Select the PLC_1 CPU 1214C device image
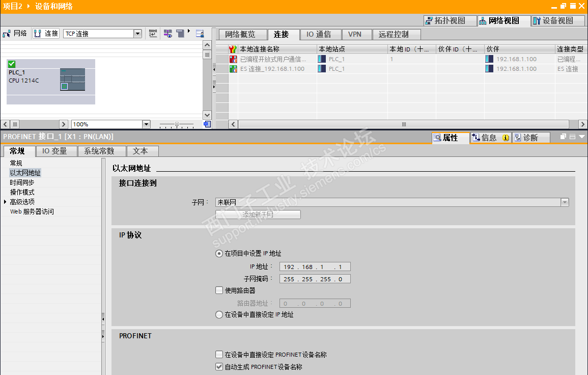This screenshot has height=375, width=588. (x=72, y=79)
